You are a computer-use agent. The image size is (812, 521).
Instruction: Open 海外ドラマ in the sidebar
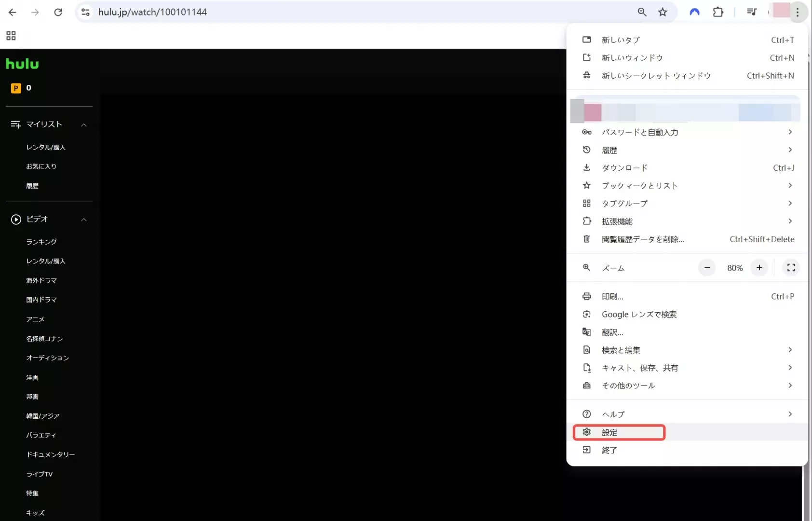tap(41, 280)
